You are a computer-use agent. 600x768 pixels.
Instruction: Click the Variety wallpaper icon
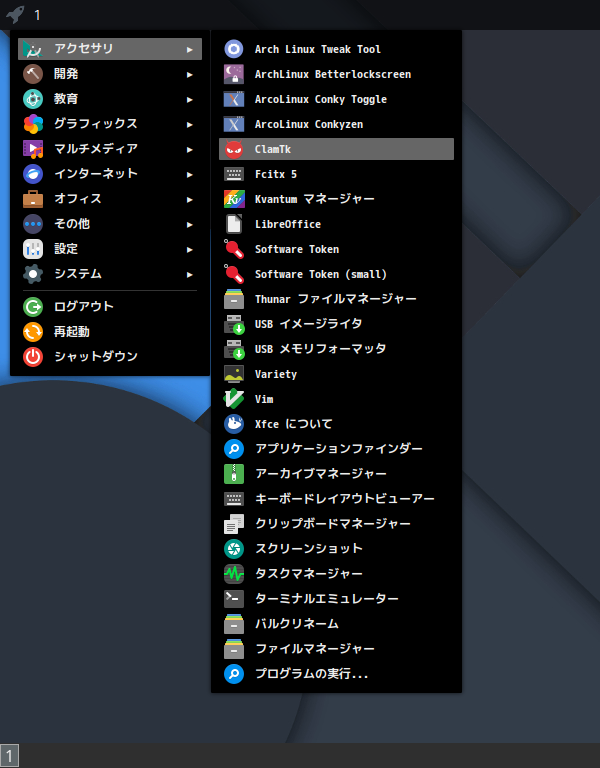[234, 374]
